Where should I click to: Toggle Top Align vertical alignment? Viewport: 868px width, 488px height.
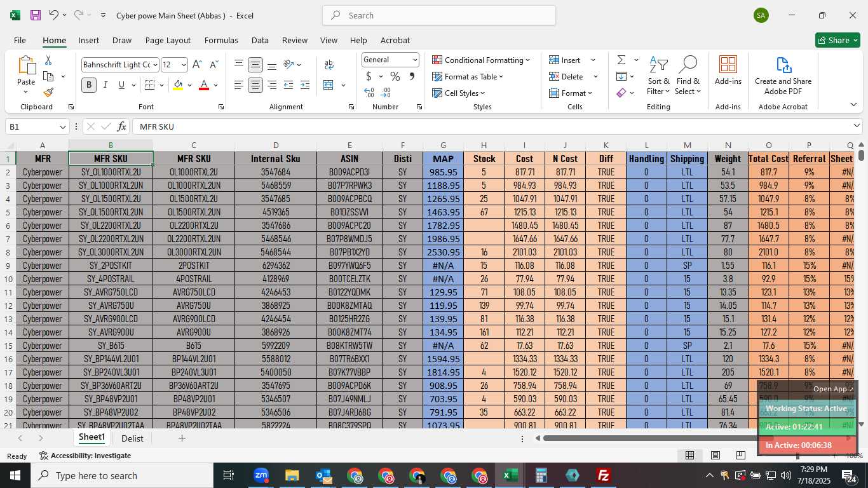[x=239, y=65]
